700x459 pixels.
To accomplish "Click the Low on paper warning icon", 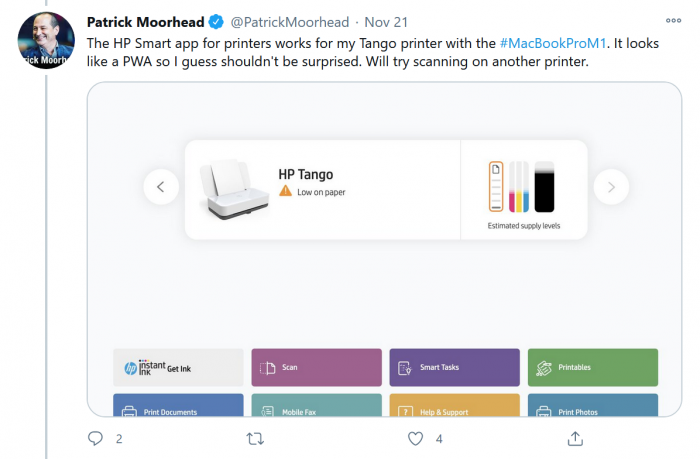I will [x=286, y=191].
